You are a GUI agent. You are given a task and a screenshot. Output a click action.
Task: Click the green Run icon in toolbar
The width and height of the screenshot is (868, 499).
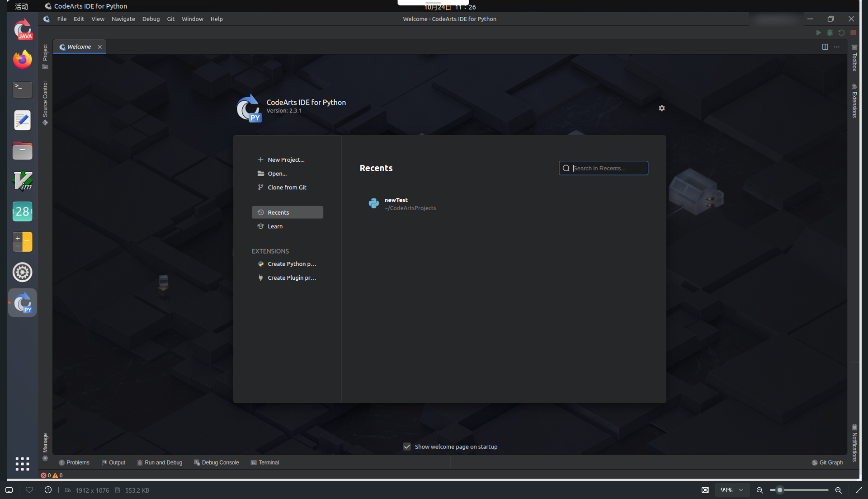pyautogui.click(x=818, y=33)
